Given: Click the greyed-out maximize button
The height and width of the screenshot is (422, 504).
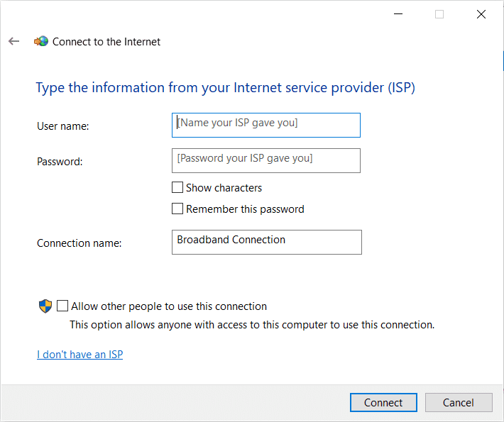Looking at the screenshot, I should [439, 14].
